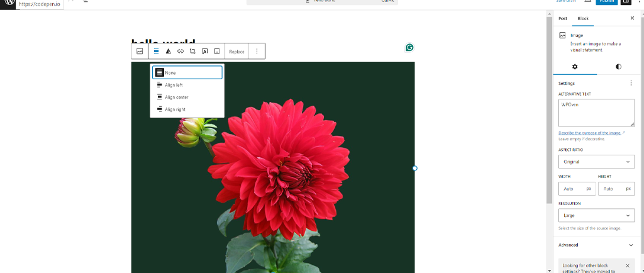Dismiss the 'Looking for other block settings' notice
The width and height of the screenshot is (644, 273).
(627, 265)
